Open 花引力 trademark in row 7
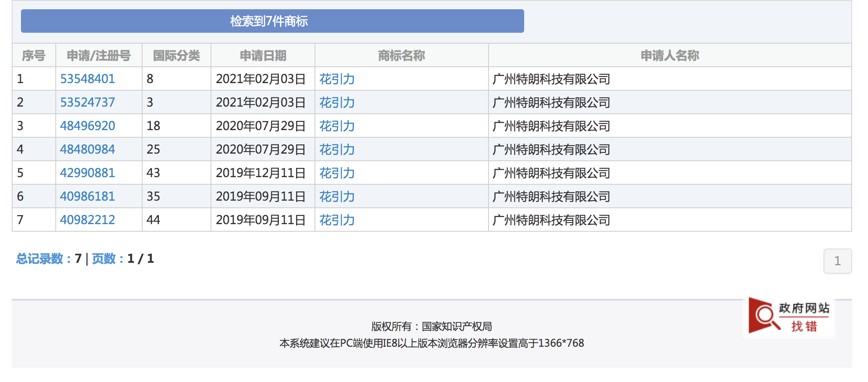The height and width of the screenshot is (382, 868). pos(337,220)
